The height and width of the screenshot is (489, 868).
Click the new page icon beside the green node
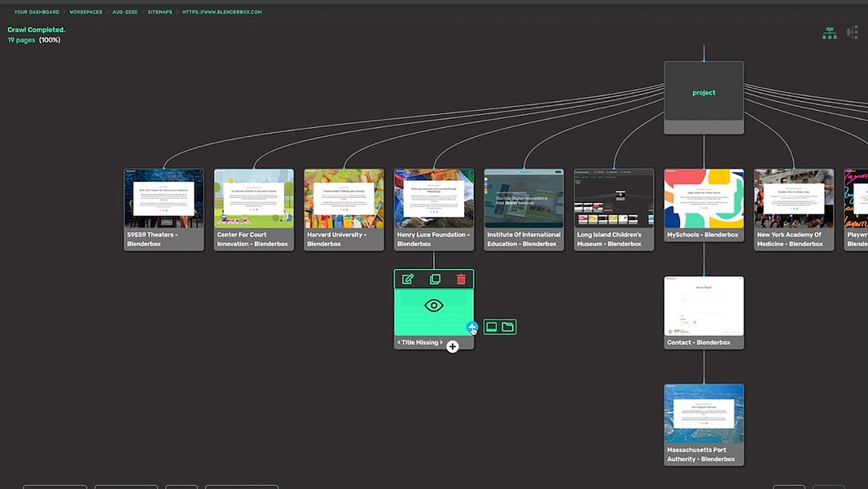pos(492,326)
